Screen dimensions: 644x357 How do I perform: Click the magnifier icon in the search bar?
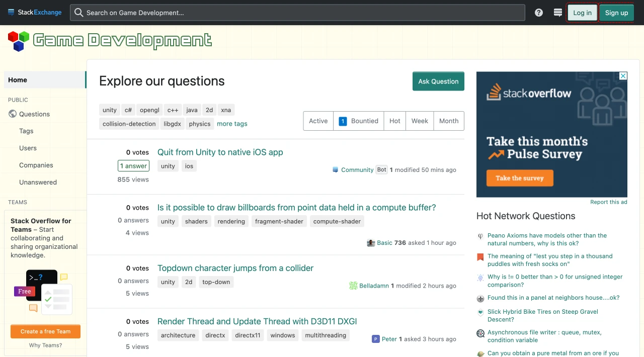(x=78, y=13)
